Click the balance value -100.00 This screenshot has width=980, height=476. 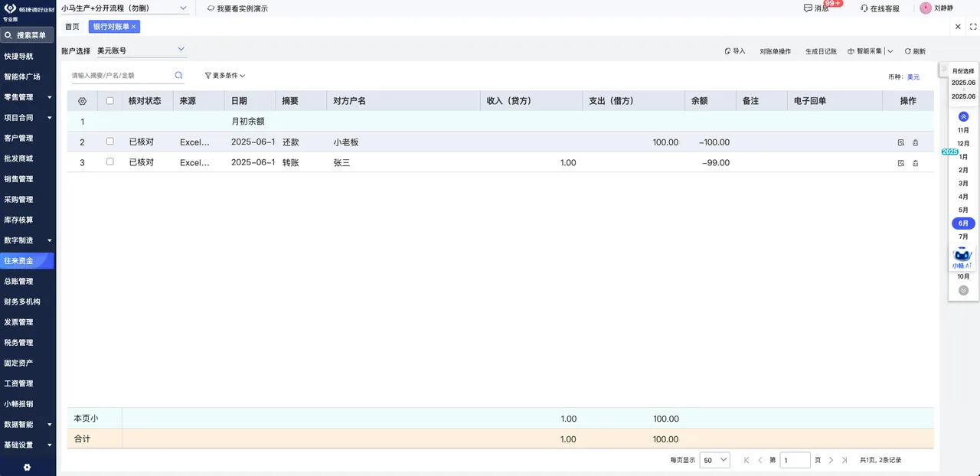(714, 142)
